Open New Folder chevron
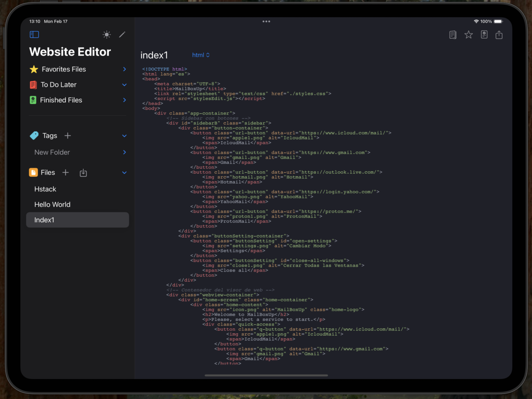This screenshot has width=532, height=399. point(124,152)
